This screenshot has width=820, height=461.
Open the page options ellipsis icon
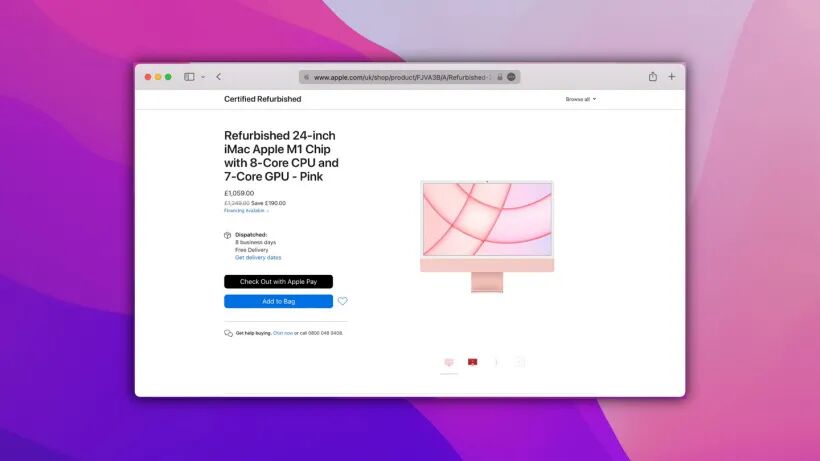pos(511,77)
